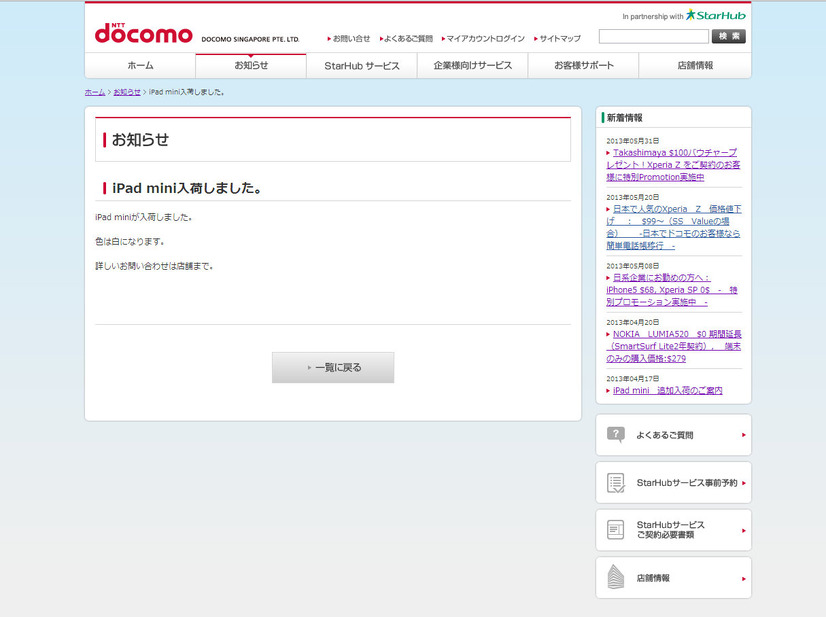
Task: Click the DOCOMO SINGAPORE PTE. LTD. text
Action: (x=250, y=39)
